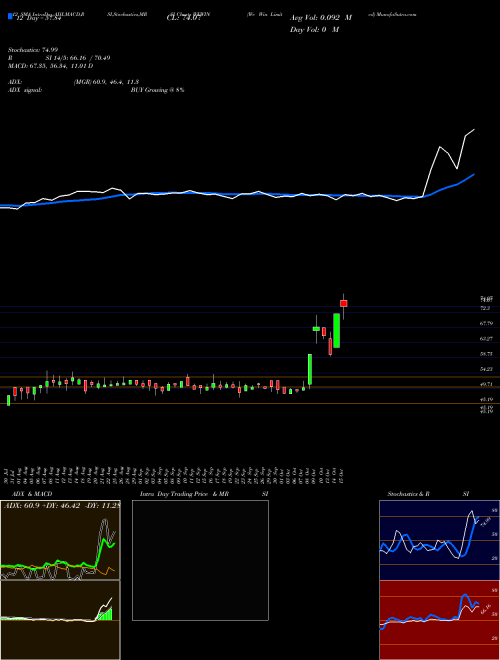
Task: Click the 49.71 price axis label
Action: pyautogui.click(x=487, y=384)
